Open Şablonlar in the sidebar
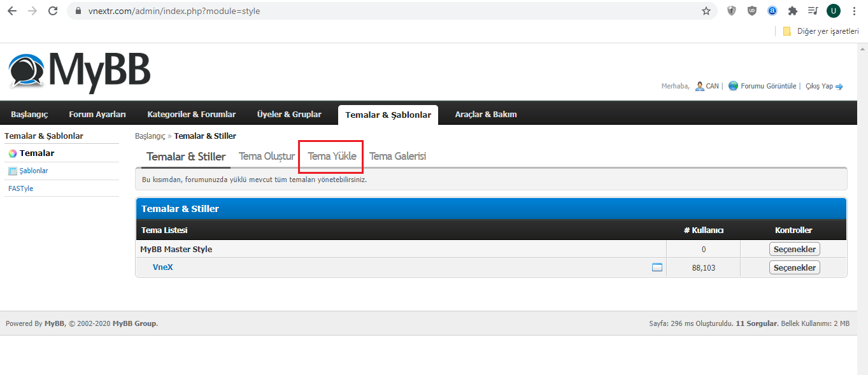Image resolution: width=868 pixels, height=375 pixels. click(34, 171)
